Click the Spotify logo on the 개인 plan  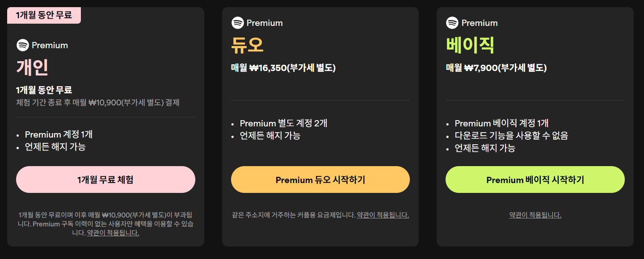[x=22, y=45]
